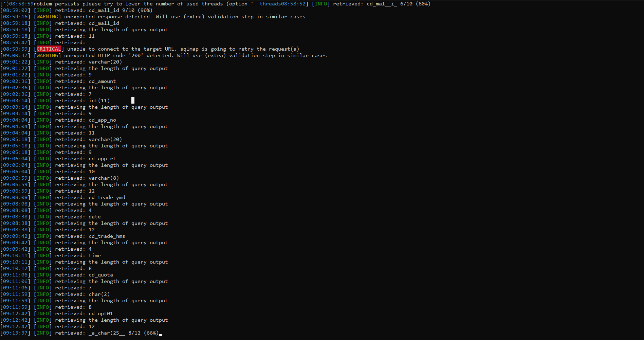Select the text 'cd_trade_hms'
The image size is (644, 340).
[x=107, y=236]
